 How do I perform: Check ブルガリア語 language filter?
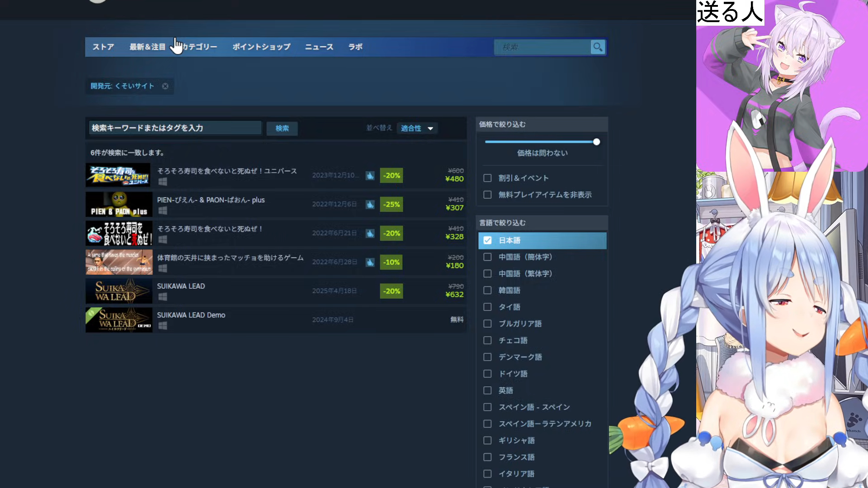point(487,324)
